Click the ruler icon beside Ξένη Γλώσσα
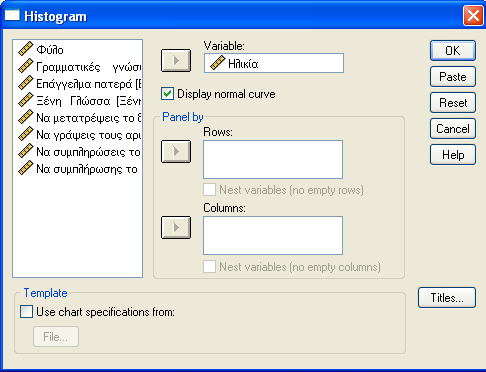 coord(26,100)
